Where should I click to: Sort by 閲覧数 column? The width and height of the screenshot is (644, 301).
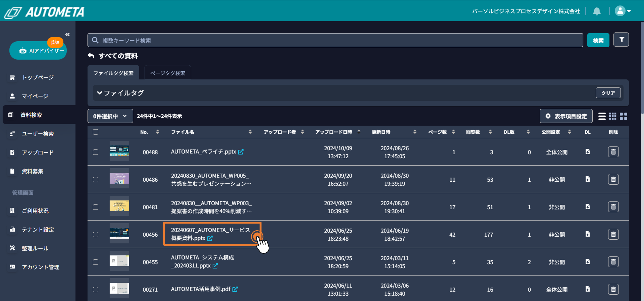click(x=490, y=132)
